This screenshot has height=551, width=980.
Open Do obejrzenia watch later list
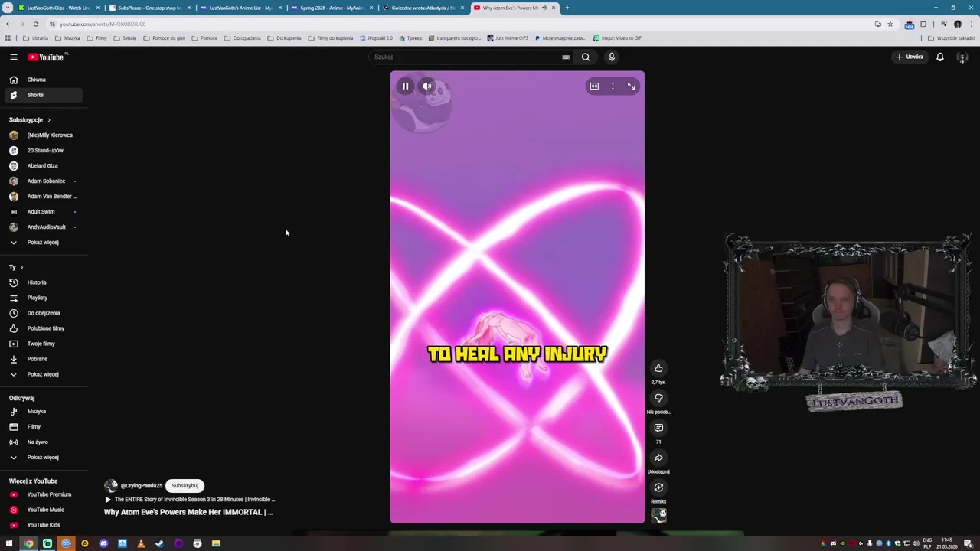43,313
